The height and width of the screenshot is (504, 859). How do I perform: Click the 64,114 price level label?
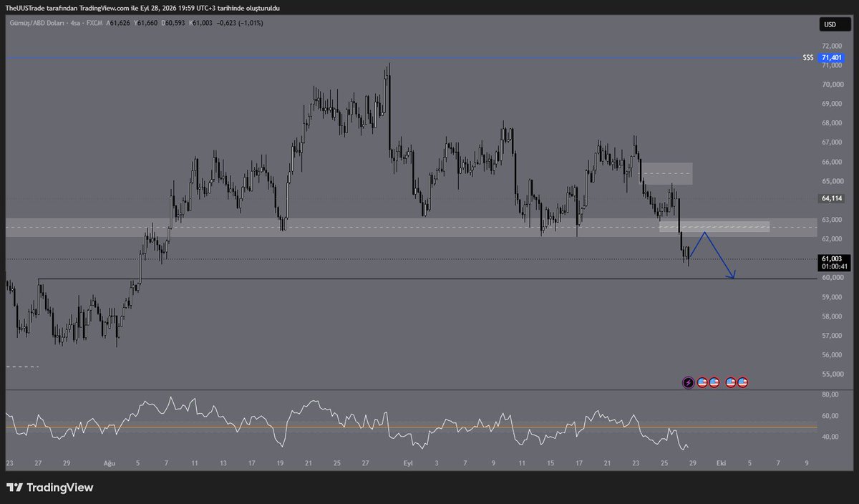830,198
